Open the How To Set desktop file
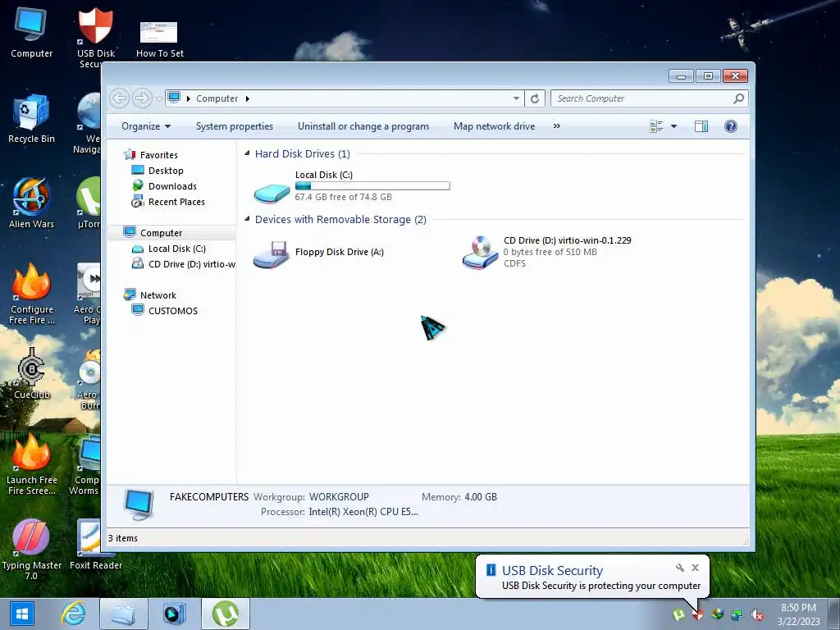Viewport: 840px width, 630px height. point(159,40)
